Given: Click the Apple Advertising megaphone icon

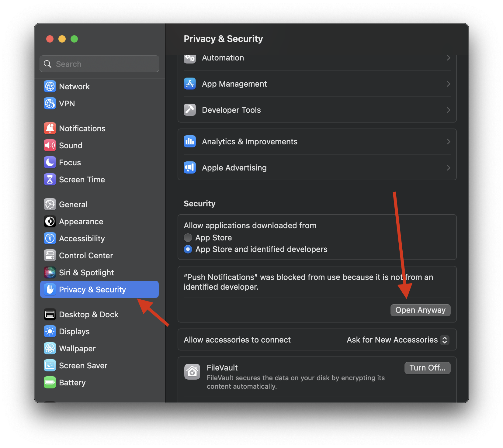Looking at the screenshot, I should [190, 167].
